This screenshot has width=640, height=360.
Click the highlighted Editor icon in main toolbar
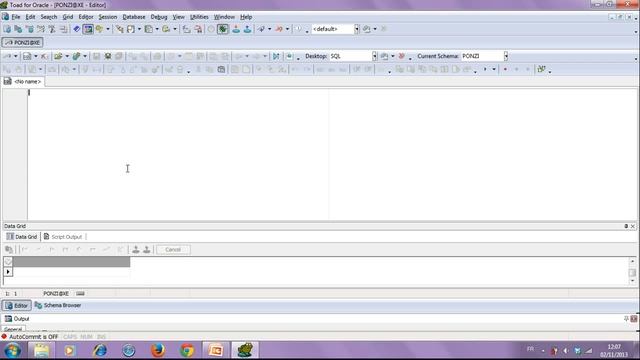(x=88, y=29)
